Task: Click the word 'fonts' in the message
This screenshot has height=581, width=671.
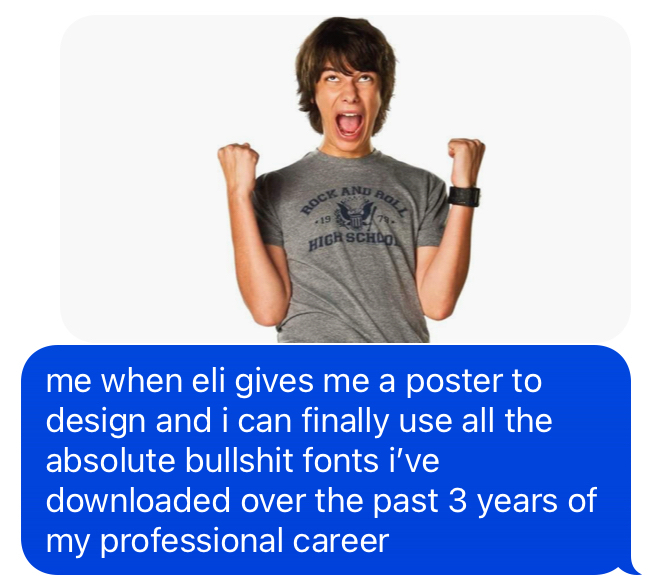Action: 340,461
